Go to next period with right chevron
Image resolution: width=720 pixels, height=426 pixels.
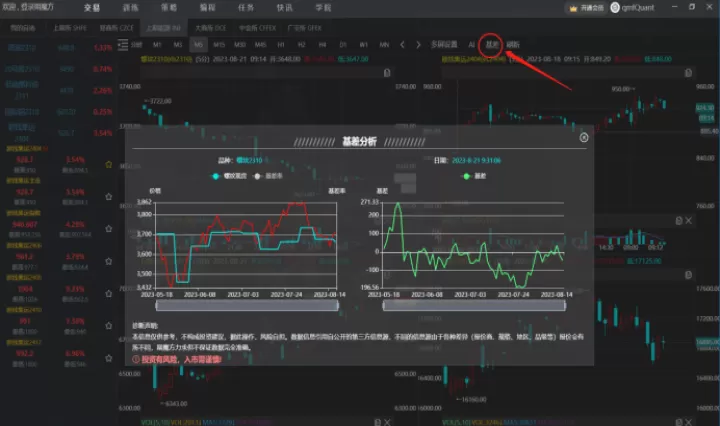(418, 45)
